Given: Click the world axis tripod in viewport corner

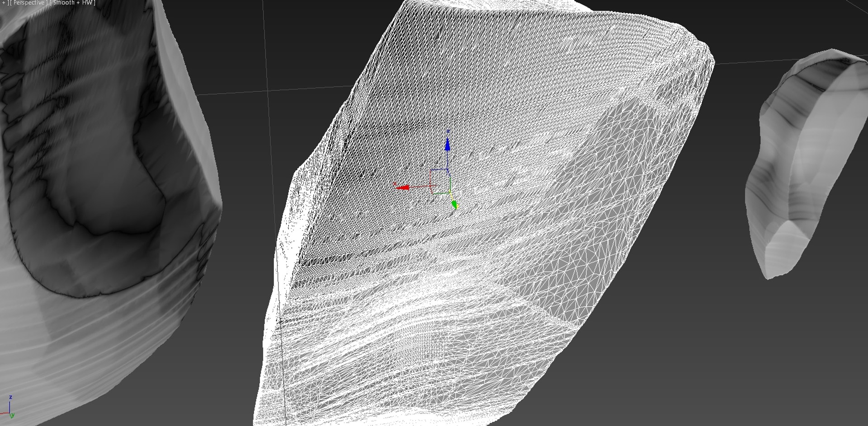Looking at the screenshot, I should click(8, 407).
